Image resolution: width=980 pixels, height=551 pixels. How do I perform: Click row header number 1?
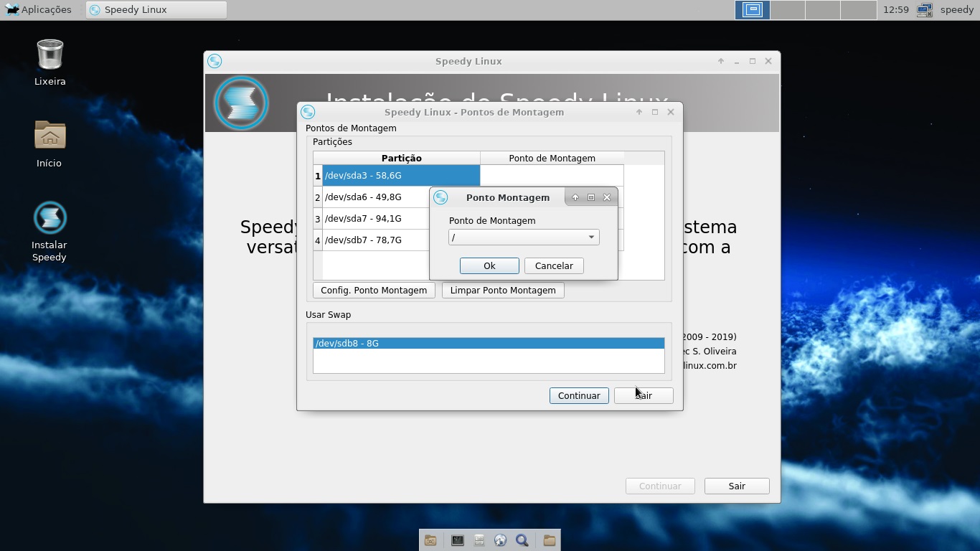(318, 176)
